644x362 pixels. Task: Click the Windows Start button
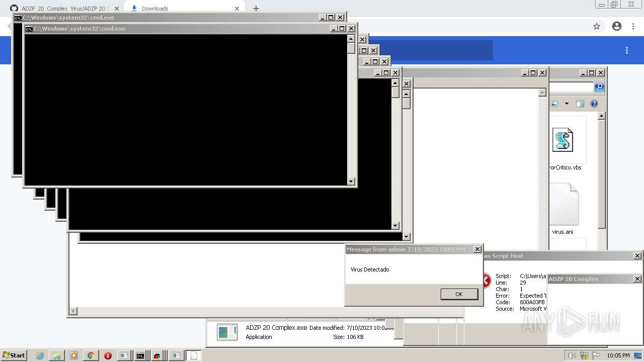(x=14, y=355)
